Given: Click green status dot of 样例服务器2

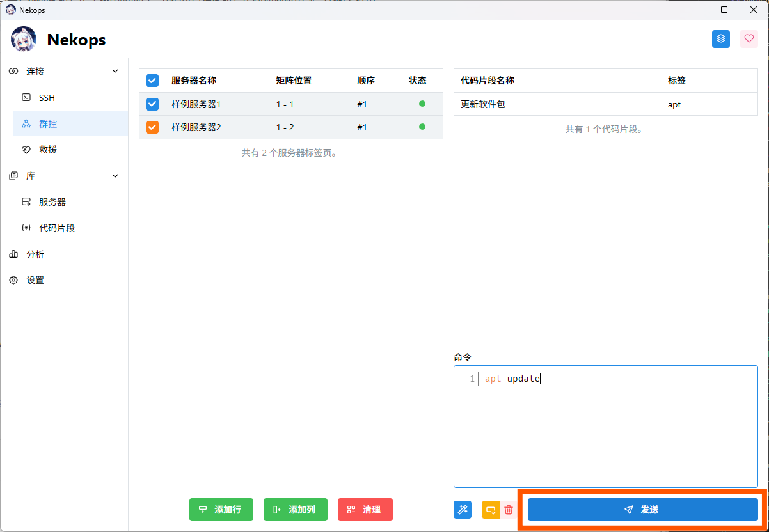Looking at the screenshot, I should click(422, 127).
